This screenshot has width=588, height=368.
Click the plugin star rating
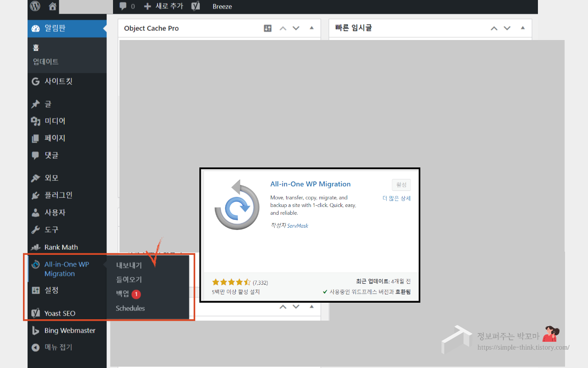[x=231, y=282]
